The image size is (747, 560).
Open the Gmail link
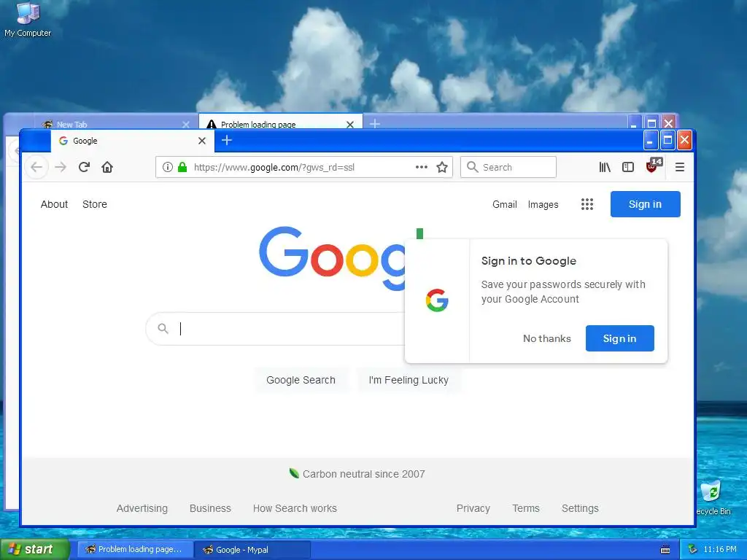click(x=505, y=204)
